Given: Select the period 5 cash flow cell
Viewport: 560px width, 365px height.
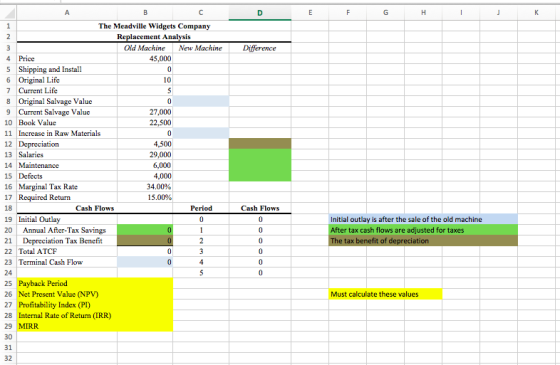Looking at the screenshot, I should point(260,273).
